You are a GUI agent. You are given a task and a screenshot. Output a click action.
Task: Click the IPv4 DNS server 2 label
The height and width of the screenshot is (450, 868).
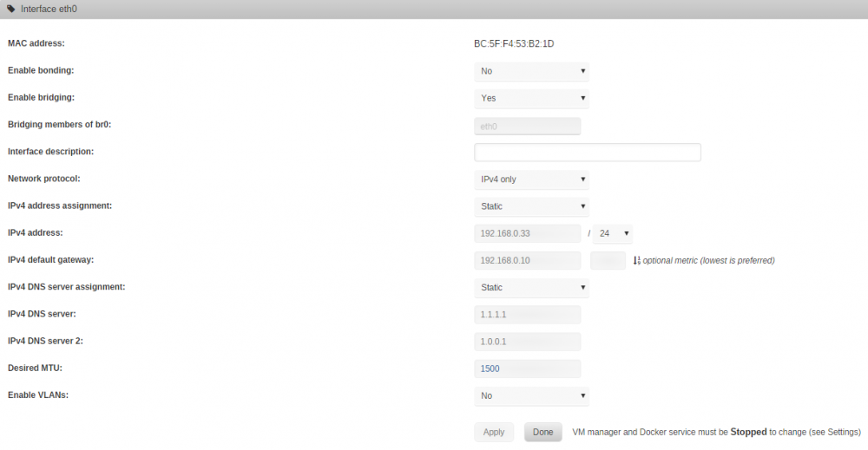[45, 341]
